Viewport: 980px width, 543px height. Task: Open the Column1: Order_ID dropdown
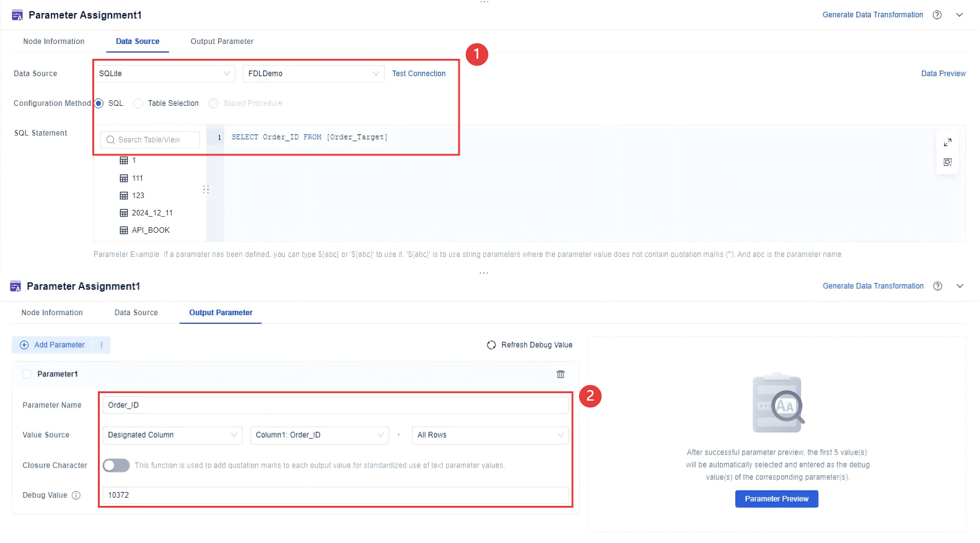click(320, 435)
